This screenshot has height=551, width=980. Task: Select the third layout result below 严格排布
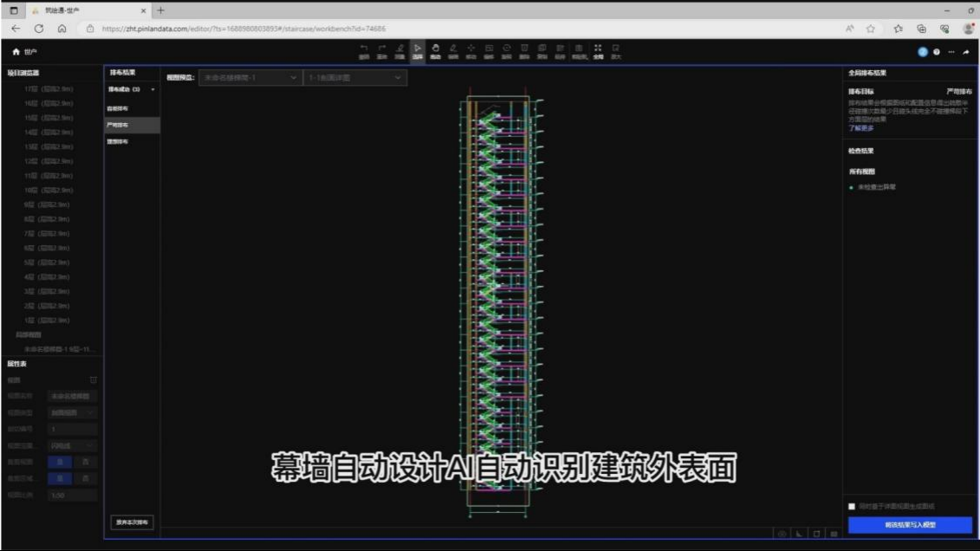132,142
